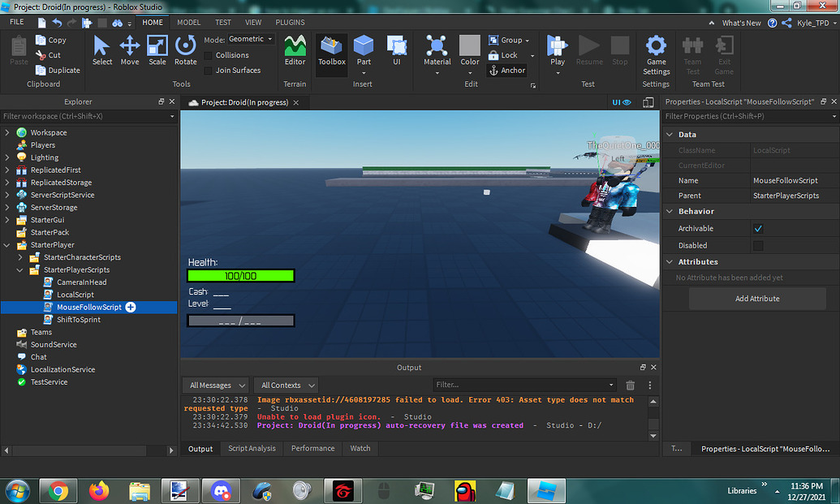Click the Filter workspace field

click(x=89, y=116)
